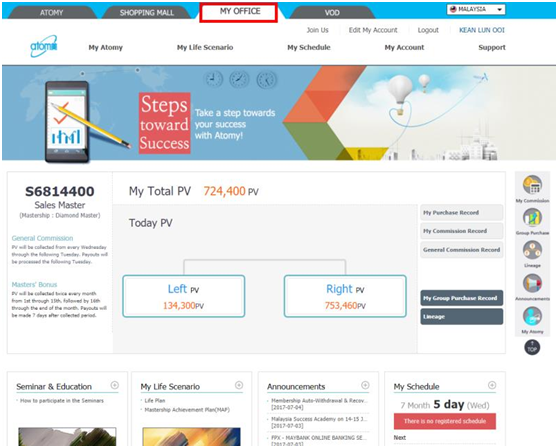Click the Left PV box
Viewport: 558px width, 448px height.
click(184, 296)
